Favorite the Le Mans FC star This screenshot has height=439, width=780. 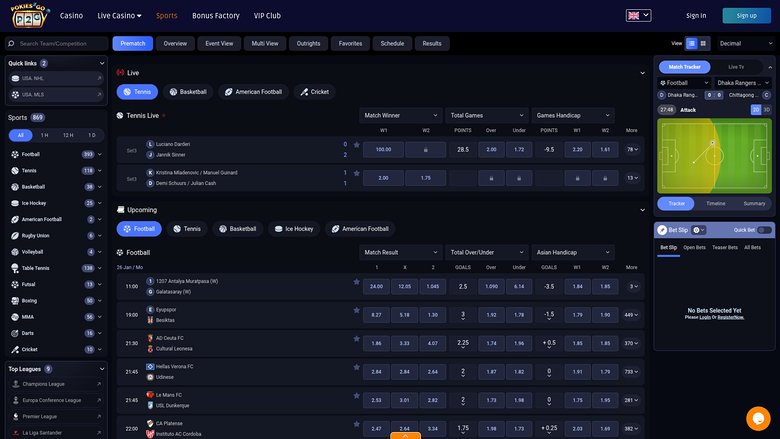click(x=357, y=396)
